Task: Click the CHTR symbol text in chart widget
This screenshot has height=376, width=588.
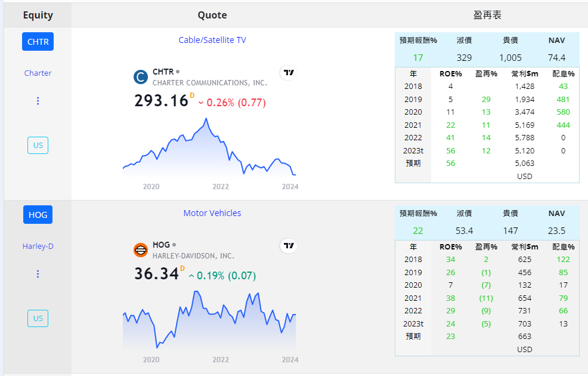Action: [x=163, y=72]
